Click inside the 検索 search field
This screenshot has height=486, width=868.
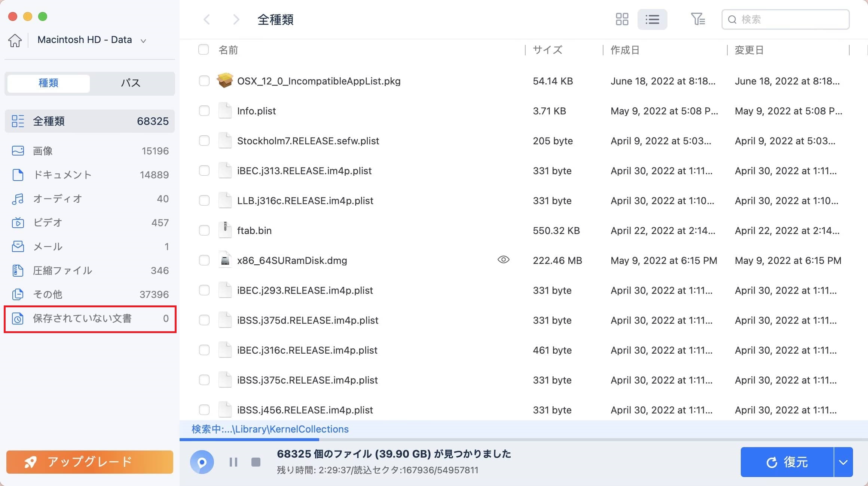coord(786,19)
